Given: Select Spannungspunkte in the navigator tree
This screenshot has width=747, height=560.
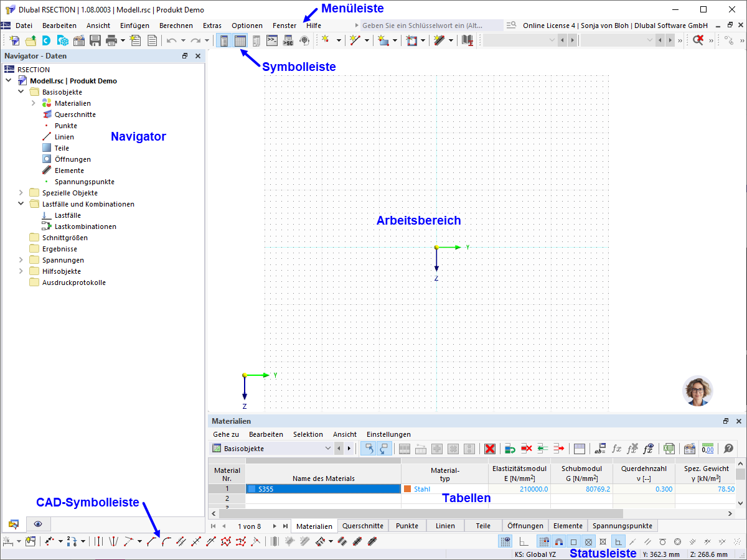Looking at the screenshot, I should pos(84,182).
